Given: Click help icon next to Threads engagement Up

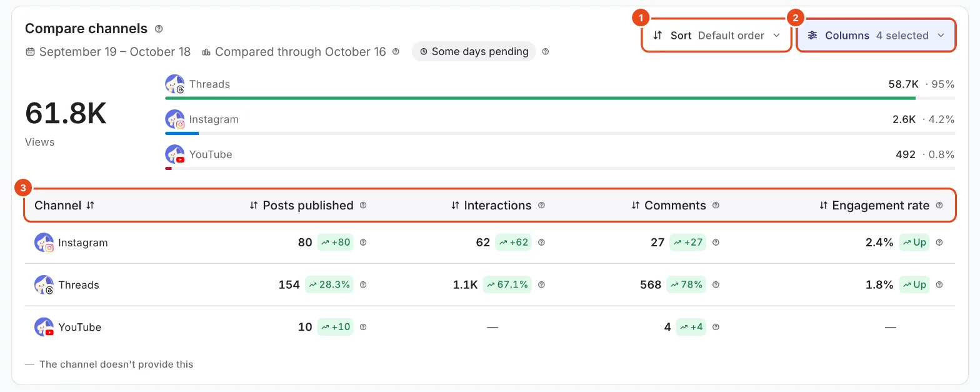Looking at the screenshot, I should pyautogui.click(x=939, y=285).
